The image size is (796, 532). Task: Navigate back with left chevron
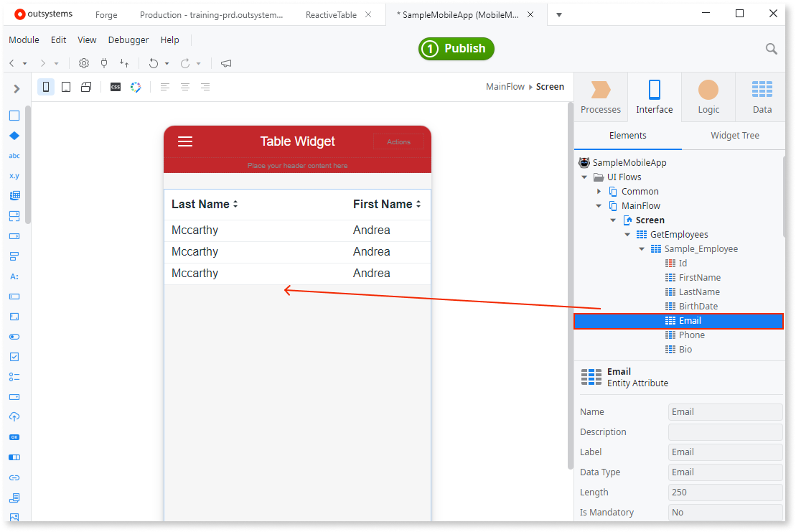(x=11, y=63)
